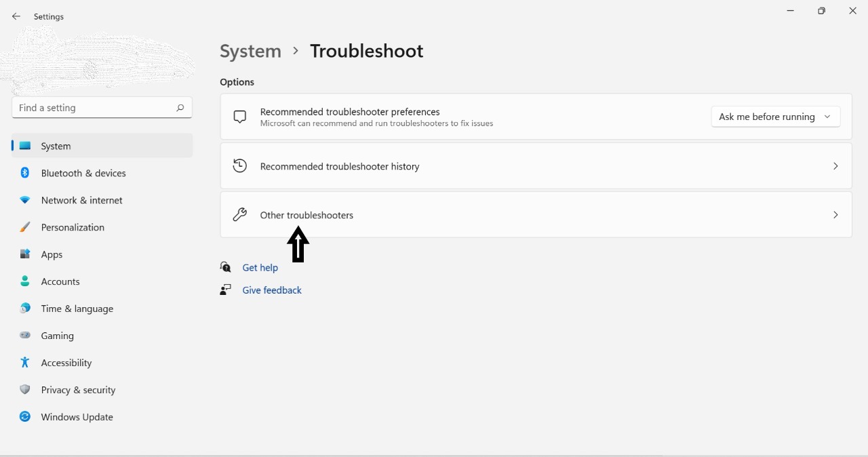Click the Gaming controller icon
Viewport: 868px width, 457px height.
(x=25, y=336)
